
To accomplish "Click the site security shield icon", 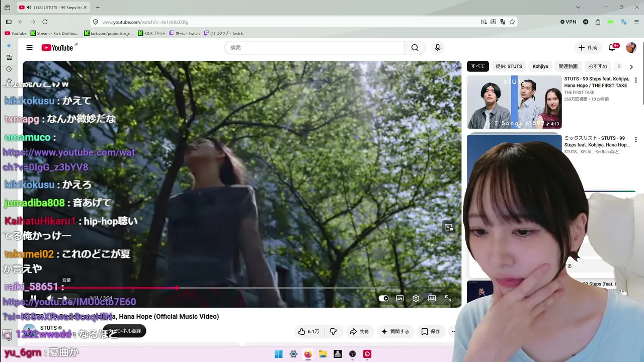I will (x=96, y=22).
